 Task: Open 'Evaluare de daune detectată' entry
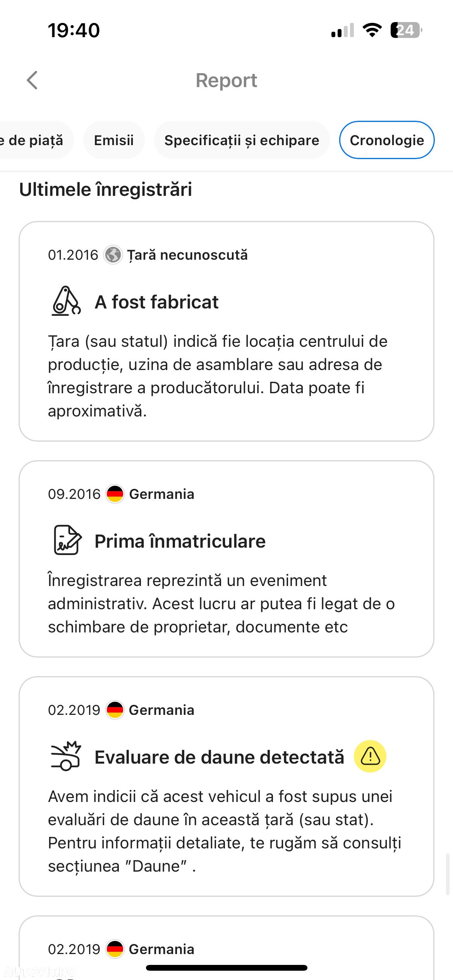[226, 786]
